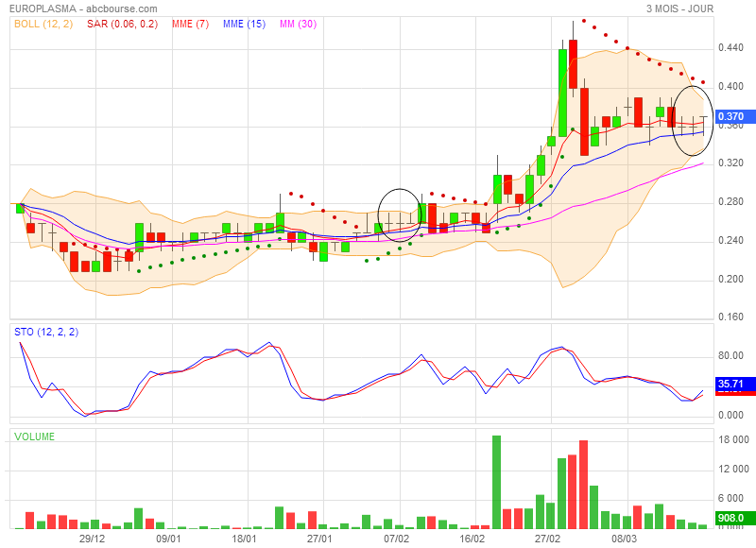Click the 0.200 price axis label
This screenshot has width=756, height=548.
730,279
